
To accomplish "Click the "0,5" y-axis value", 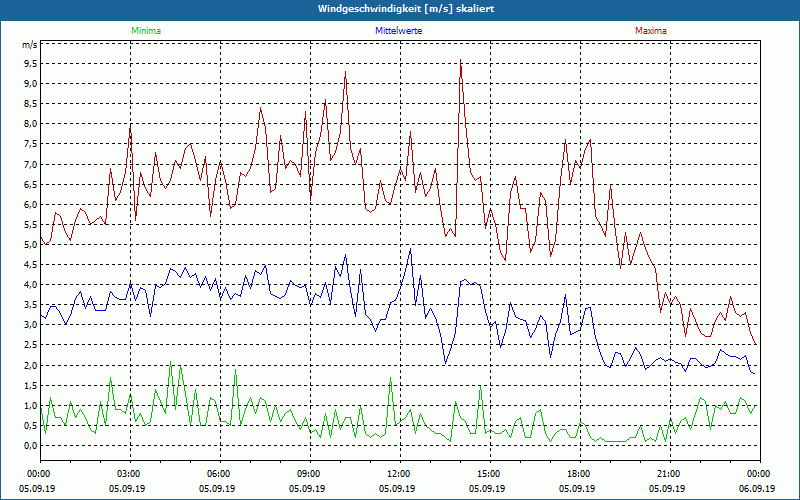I will click(x=31, y=426).
